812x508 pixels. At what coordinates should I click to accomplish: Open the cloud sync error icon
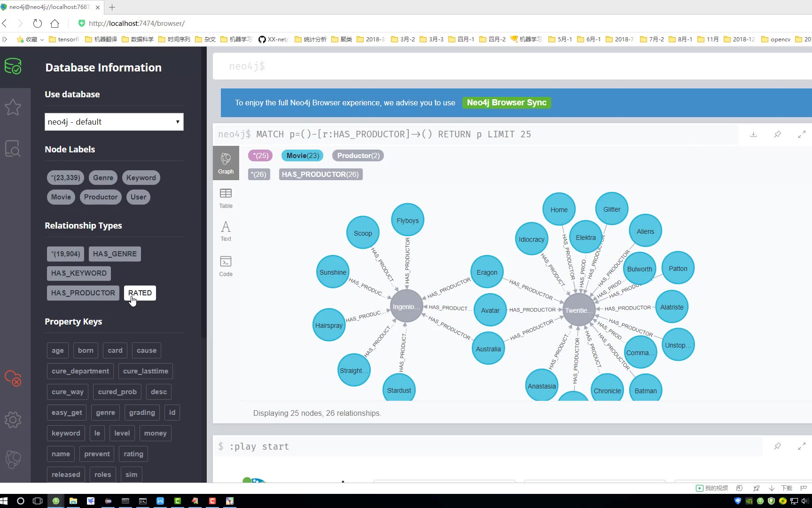point(13,378)
